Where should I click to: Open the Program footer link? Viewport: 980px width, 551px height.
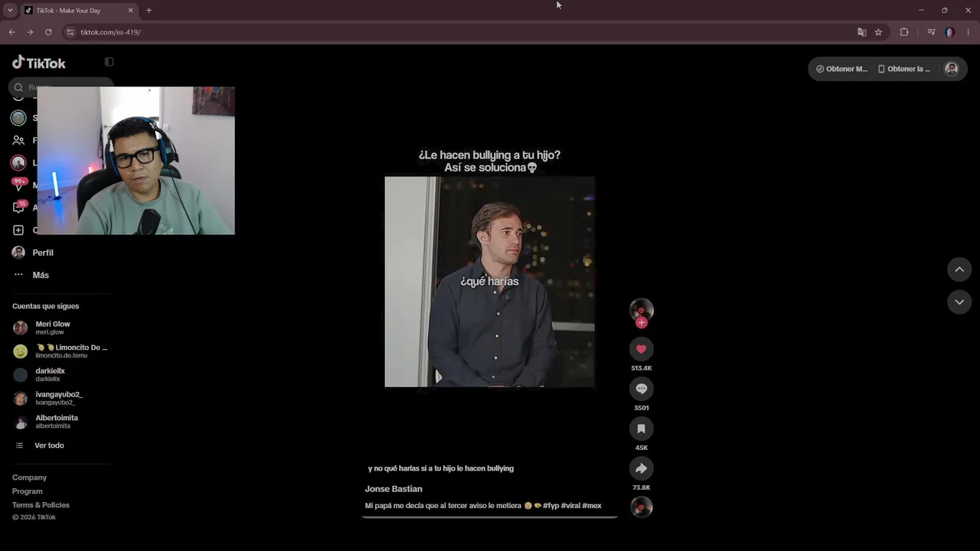[28, 491]
